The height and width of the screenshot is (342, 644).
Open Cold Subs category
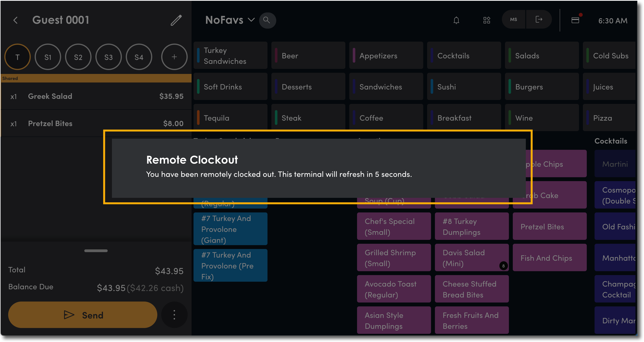tap(609, 55)
